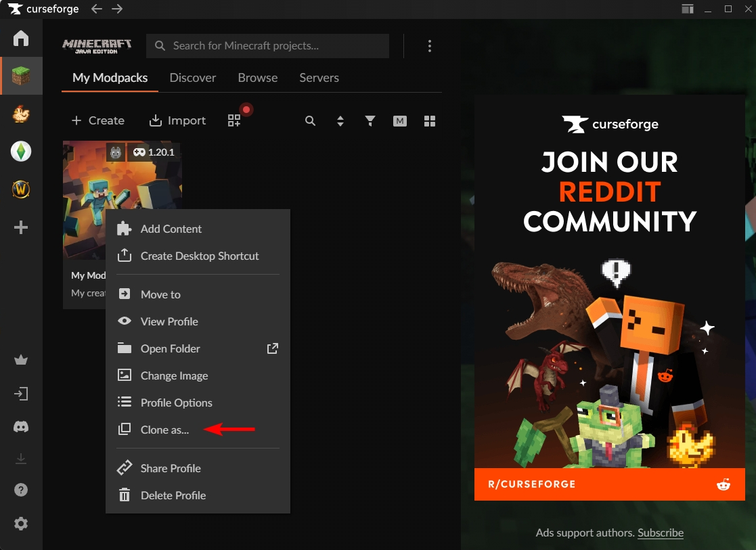
Task: Click the Import button
Action: pos(177,120)
